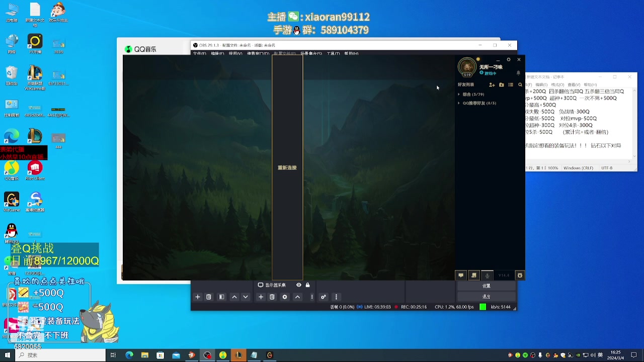Screen dimensions: 644x362
Task: Click Windows (CRLF) in Notepad status bar
Action: (578, 168)
